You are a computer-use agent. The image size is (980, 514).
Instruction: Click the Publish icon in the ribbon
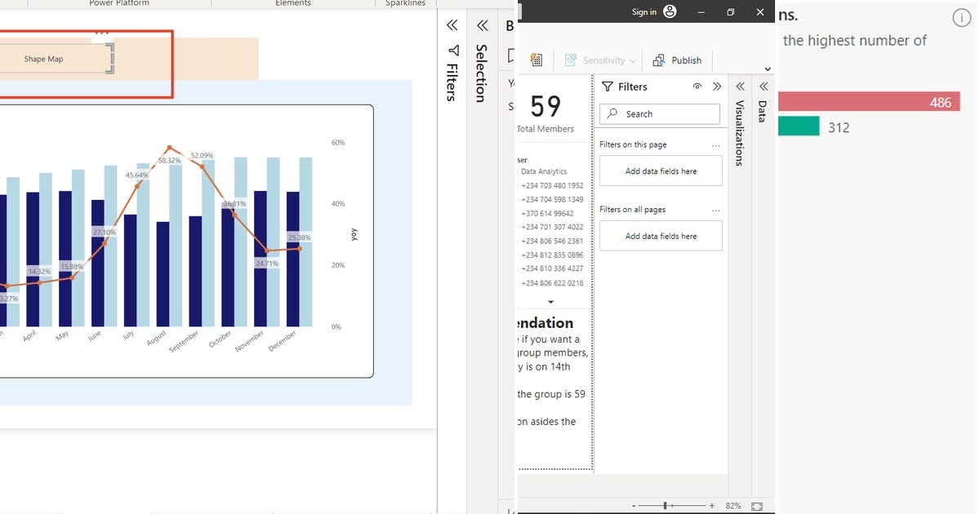coord(658,60)
